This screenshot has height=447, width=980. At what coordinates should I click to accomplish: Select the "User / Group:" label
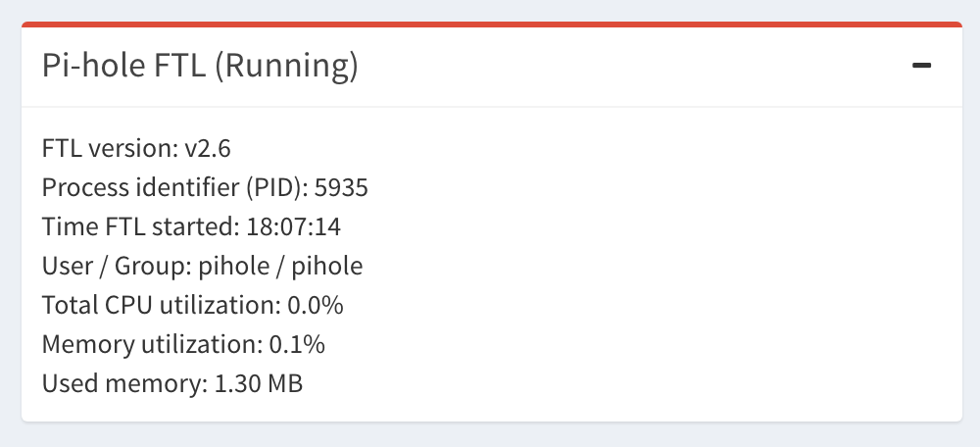pos(117,266)
